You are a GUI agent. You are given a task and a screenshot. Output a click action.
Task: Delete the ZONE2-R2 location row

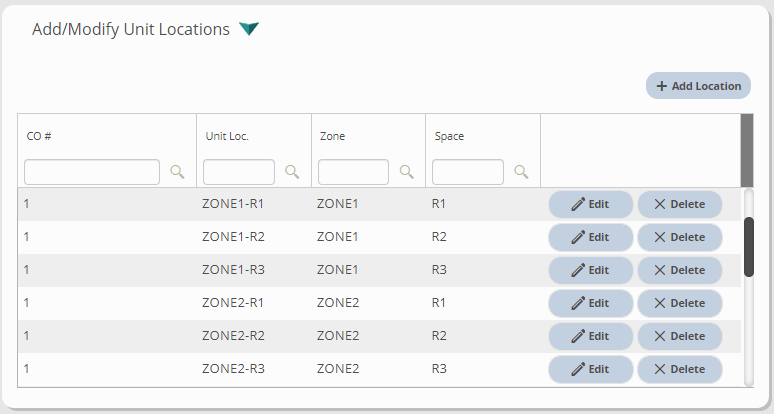[x=679, y=336]
